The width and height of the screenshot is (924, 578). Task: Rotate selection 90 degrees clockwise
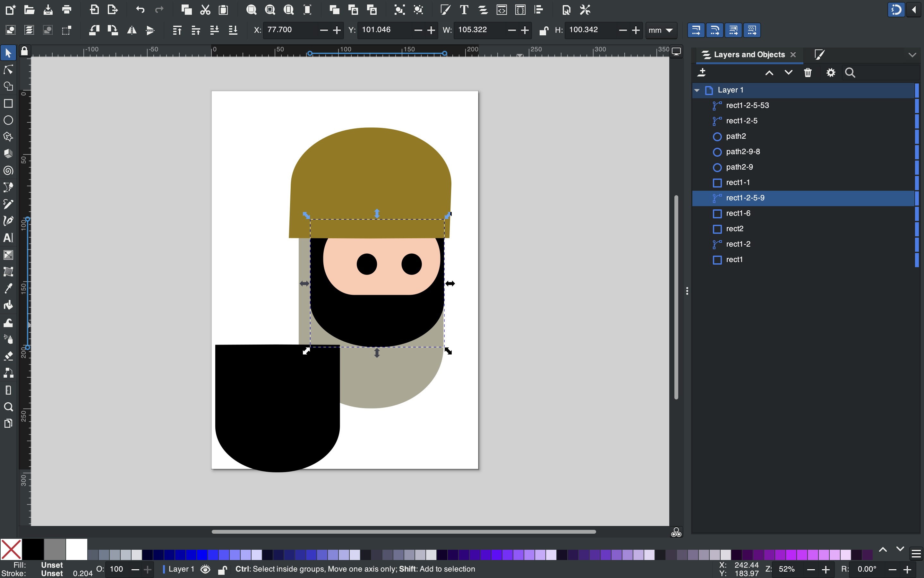[x=113, y=30]
